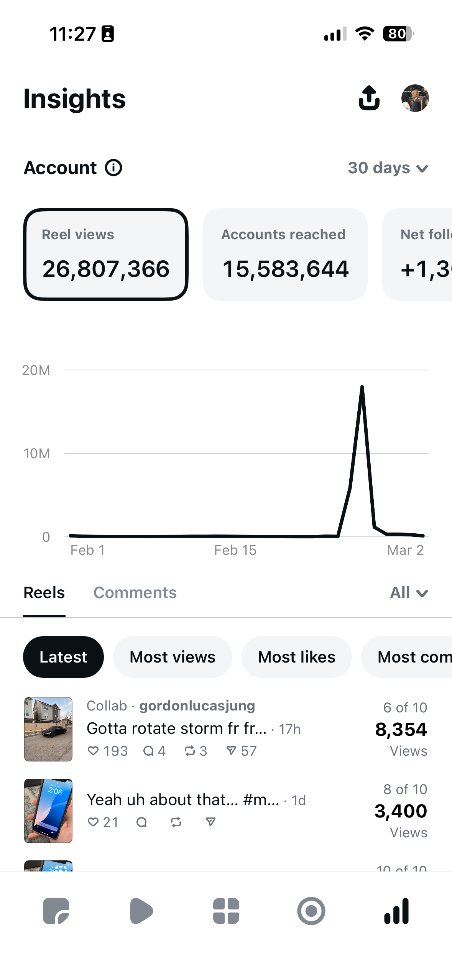Select the Most likes filter chip
The height and width of the screenshot is (980, 452).
[x=296, y=657]
